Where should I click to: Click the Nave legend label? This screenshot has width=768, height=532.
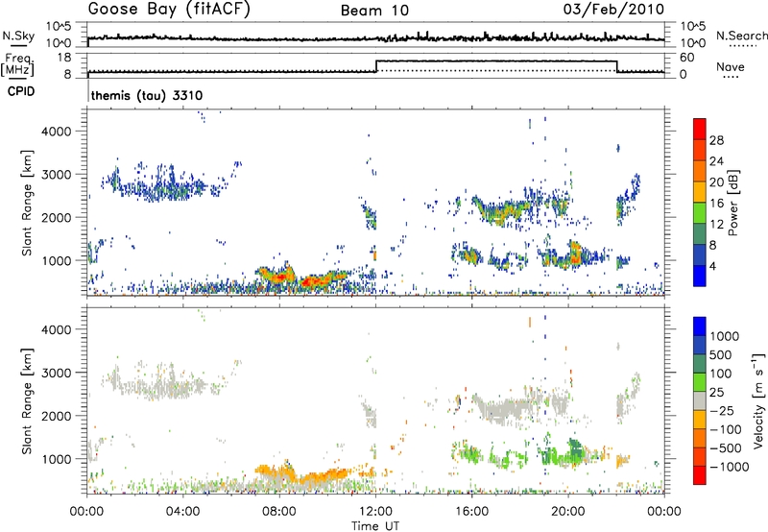(x=731, y=66)
